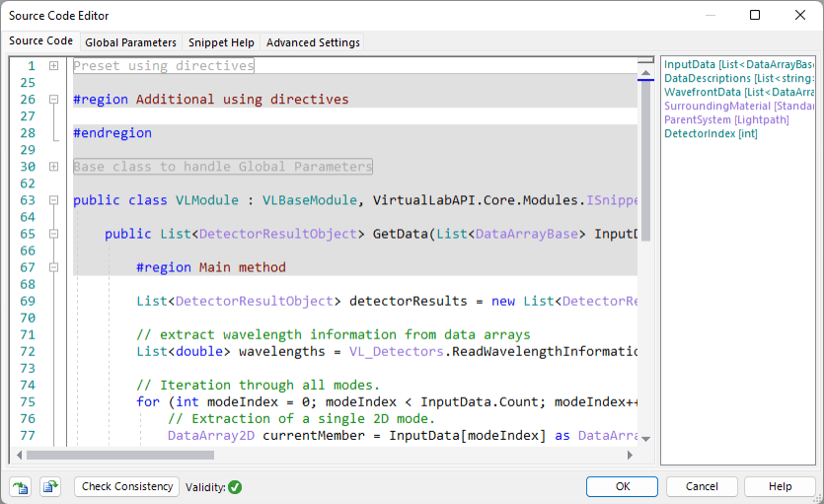Image resolution: width=824 pixels, height=504 pixels.
Task: Click the horizontal scrollbar left arrow
Action: pyautogui.click(x=19, y=455)
